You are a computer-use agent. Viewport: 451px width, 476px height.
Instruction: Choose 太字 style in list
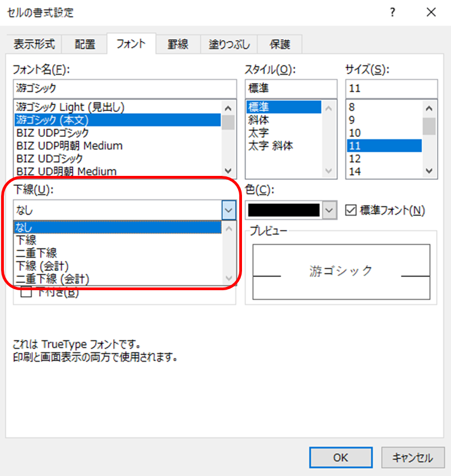[259, 133]
